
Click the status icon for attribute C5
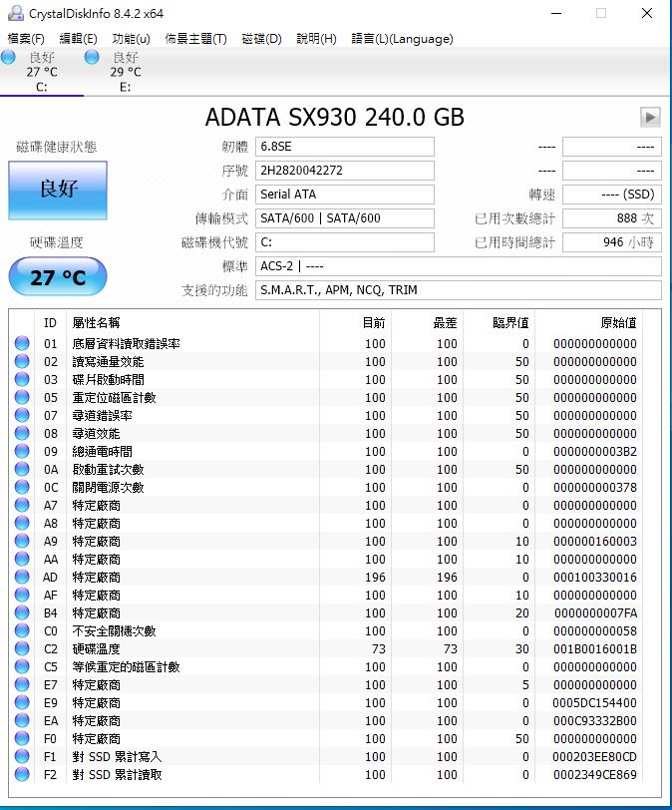coord(22,666)
